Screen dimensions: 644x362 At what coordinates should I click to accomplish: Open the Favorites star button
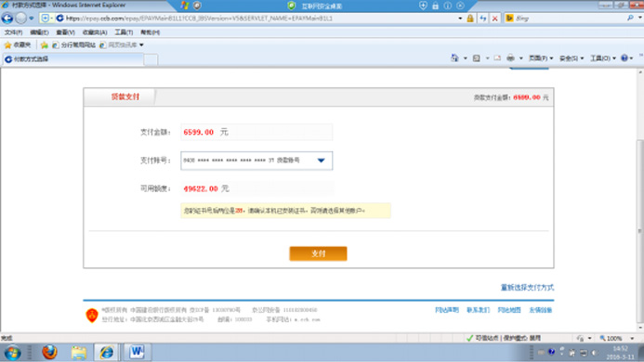pos(18,45)
